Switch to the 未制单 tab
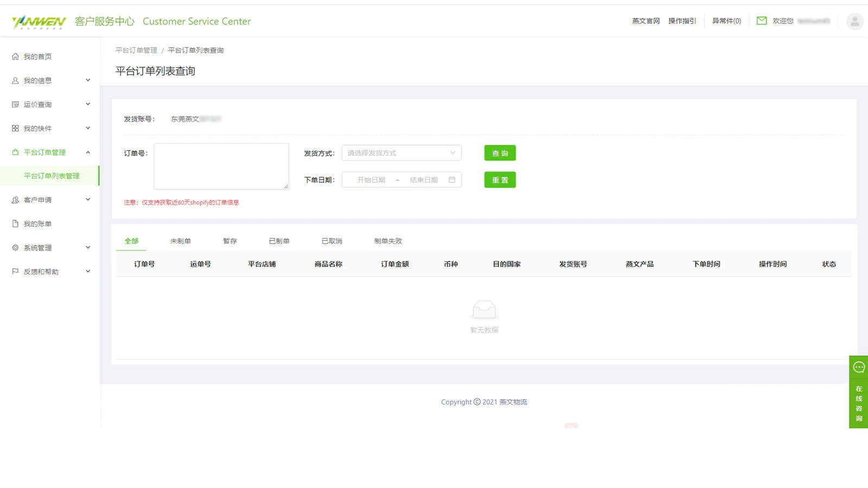The width and height of the screenshot is (868, 488). (x=181, y=241)
